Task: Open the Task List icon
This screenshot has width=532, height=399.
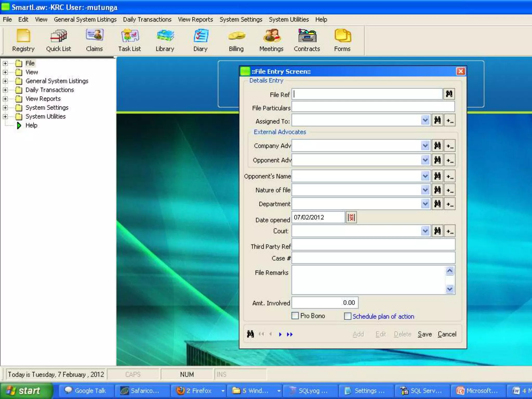Action: [129, 40]
